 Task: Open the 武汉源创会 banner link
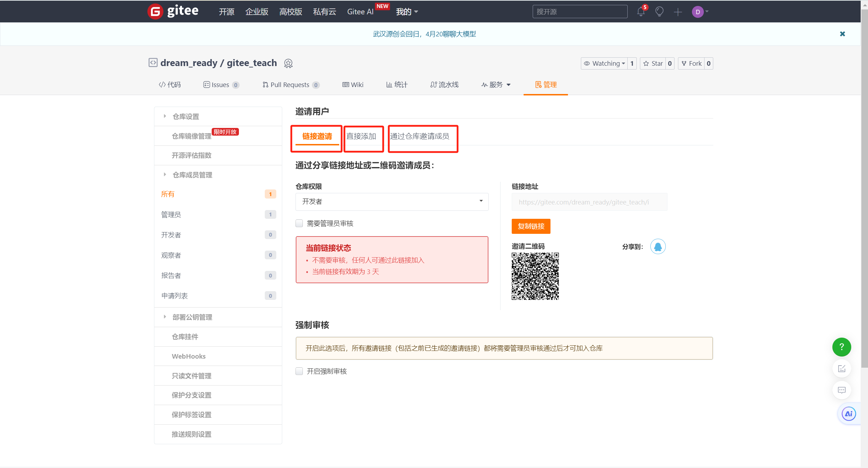tap(424, 34)
